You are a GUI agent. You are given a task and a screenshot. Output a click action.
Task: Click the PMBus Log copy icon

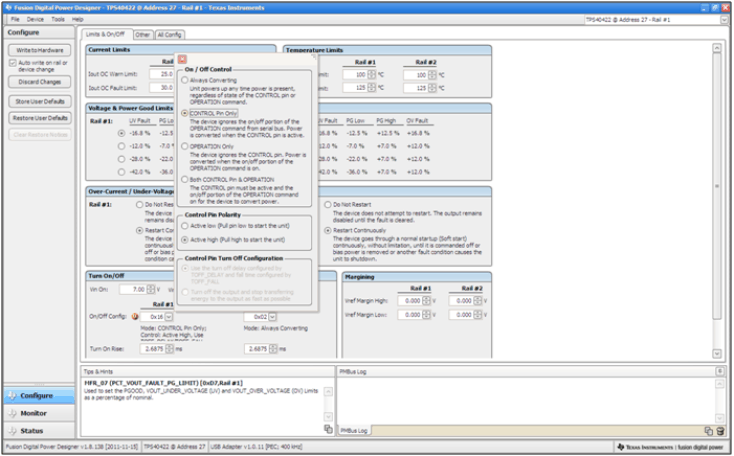708,431
